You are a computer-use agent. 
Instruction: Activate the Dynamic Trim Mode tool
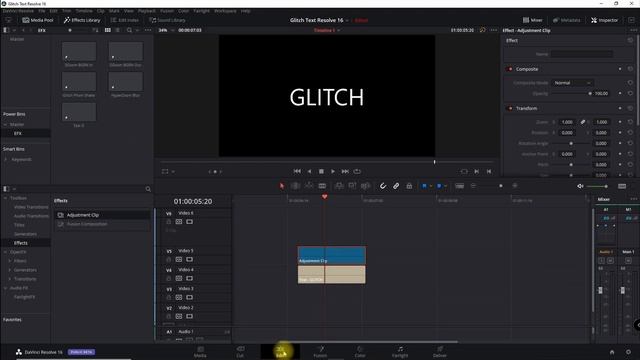309,186
